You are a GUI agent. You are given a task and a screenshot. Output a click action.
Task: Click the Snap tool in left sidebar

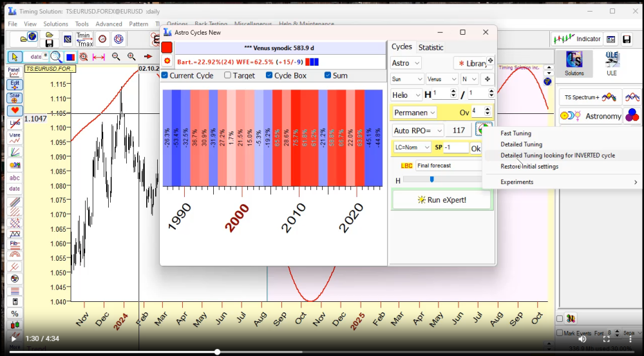(x=14, y=97)
